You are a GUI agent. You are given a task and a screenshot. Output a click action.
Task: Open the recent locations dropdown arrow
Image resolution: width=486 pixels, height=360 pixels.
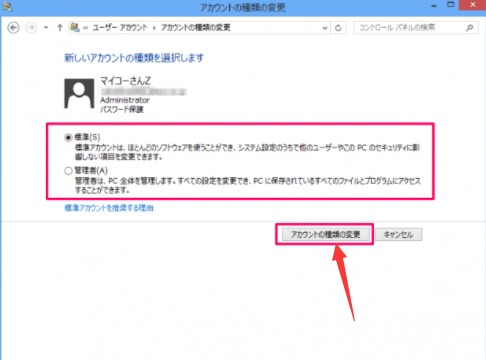pyautogui.click(x=46, y=28)
